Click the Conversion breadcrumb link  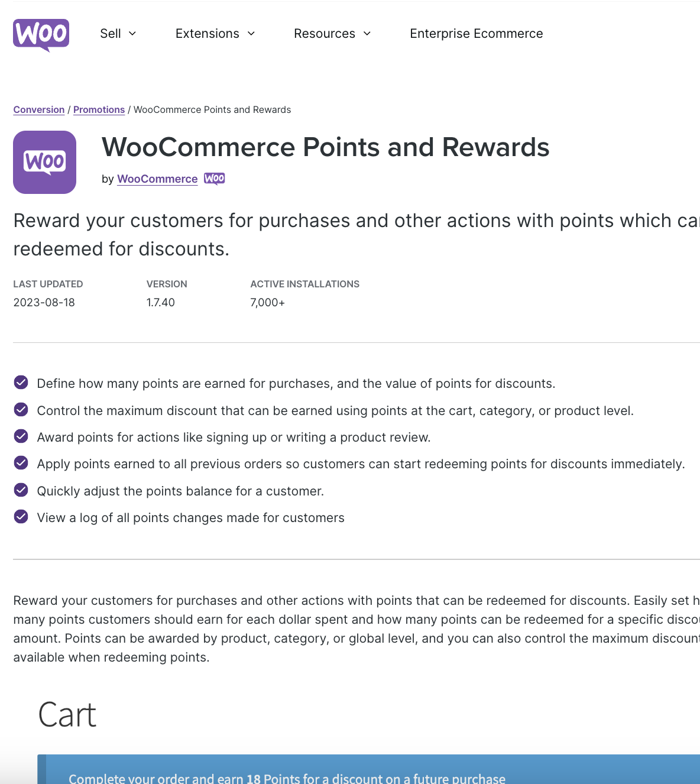tap(38, 109)
